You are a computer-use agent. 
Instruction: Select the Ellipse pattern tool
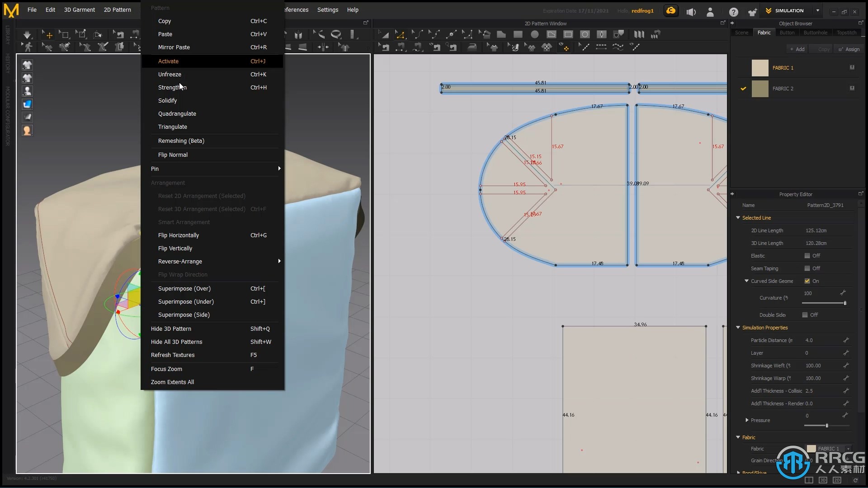[x=534, y=34]
